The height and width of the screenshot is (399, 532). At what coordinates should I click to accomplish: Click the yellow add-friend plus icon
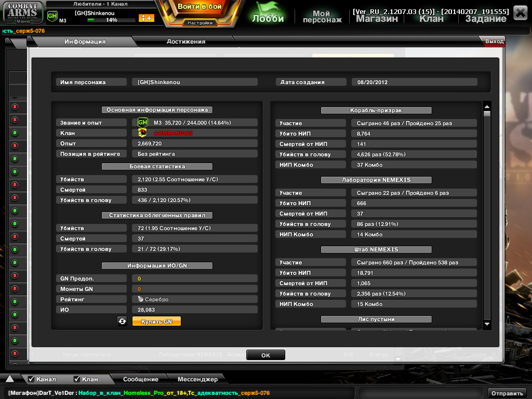[x=146, y=18]
